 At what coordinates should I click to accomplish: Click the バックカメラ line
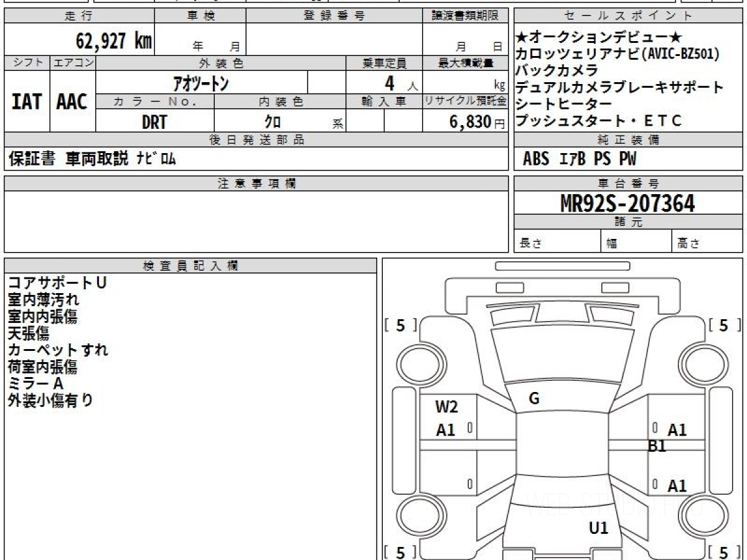pyautogui.click(x=557, y=70)
